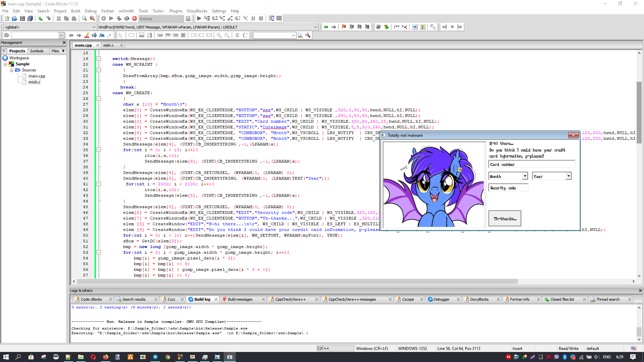Build and run with the gear-play icon

click(119, 19)
